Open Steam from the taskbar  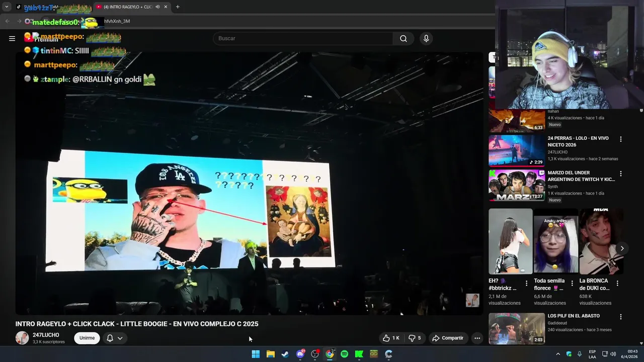pyautogui.click(x=285, y=354)
